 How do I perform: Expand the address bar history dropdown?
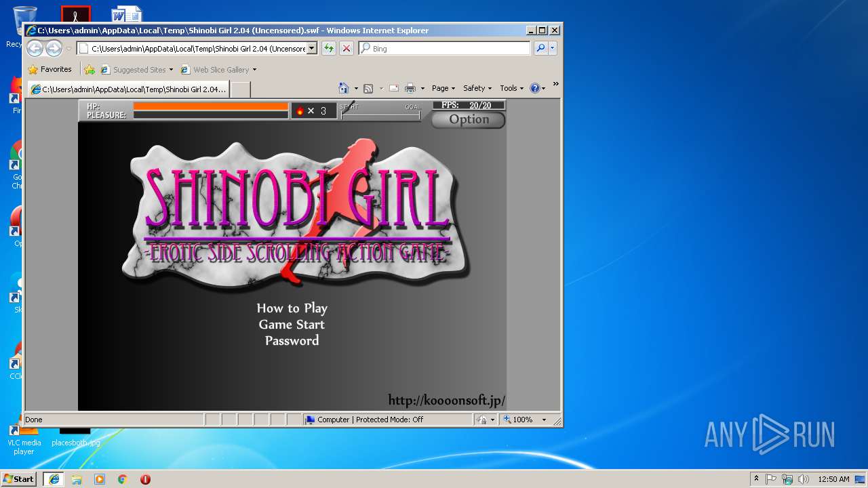pos(312,48)
